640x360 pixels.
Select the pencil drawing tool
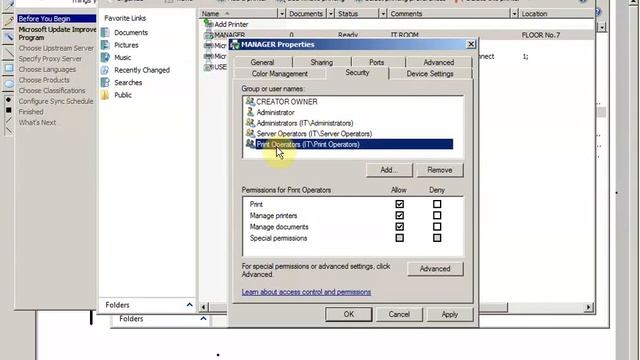coord(8,21)
